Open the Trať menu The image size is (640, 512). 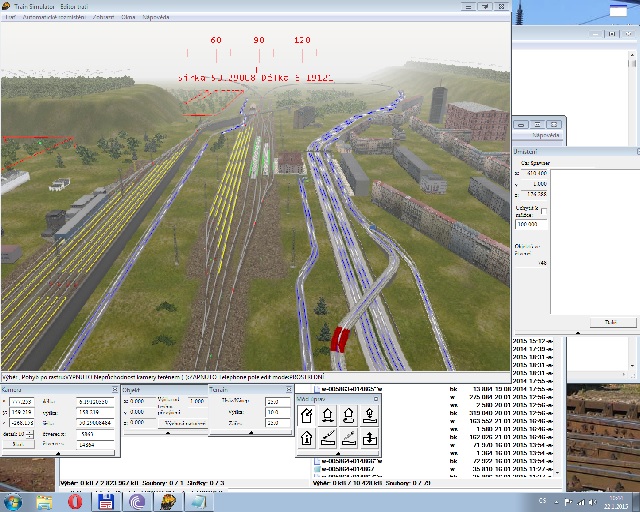[x=10, y=17]
